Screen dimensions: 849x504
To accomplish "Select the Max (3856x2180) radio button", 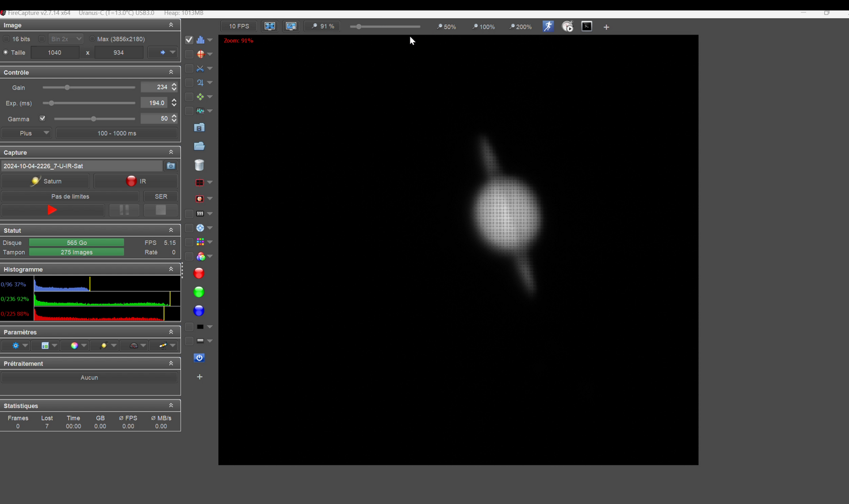I will click(92, 39).
